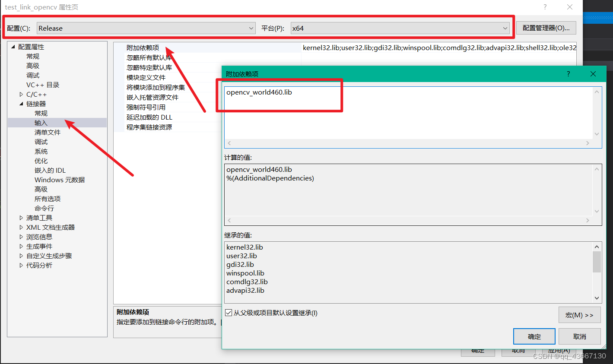Image resolution: width=613 pixels, height=364 pixels.
Task: Collapse the 链接器 tree node
Action: [21, 104]
